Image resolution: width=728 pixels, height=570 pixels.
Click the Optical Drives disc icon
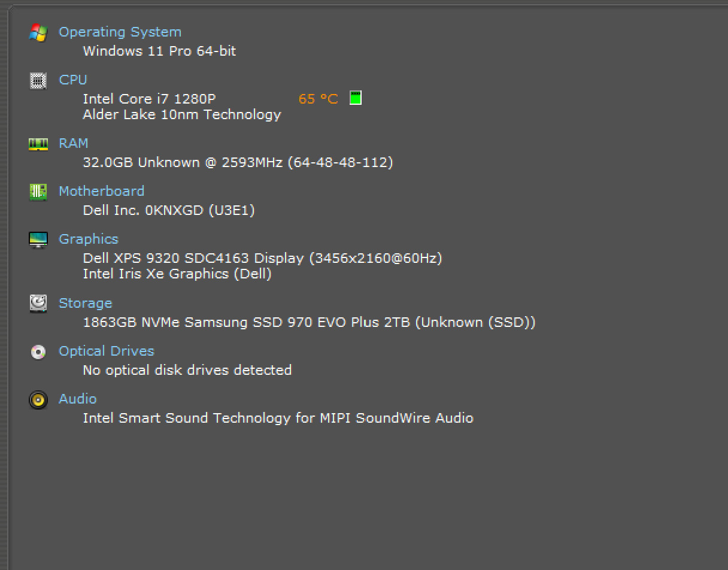pyautogui.click(x=38, y=351)
